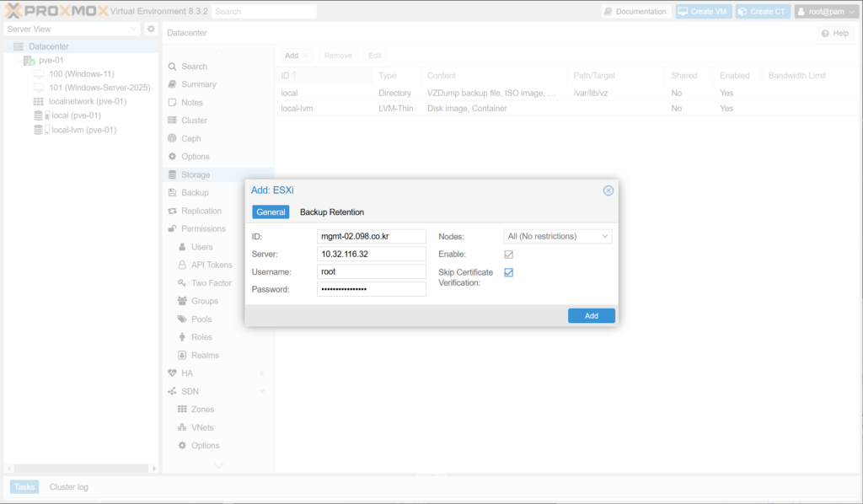Image resolution: width=863 pixels, height=504 pixels.
Task: Open the SDN Zones item
Action: pyautogui.click(x=202, y=410)
